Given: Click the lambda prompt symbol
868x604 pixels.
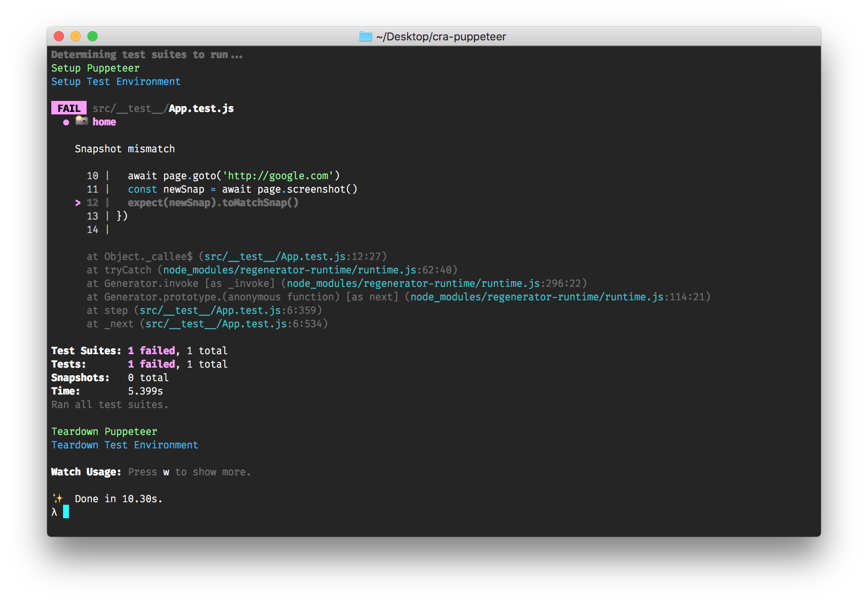Looking at the screenshot, I should pos(54,512).
